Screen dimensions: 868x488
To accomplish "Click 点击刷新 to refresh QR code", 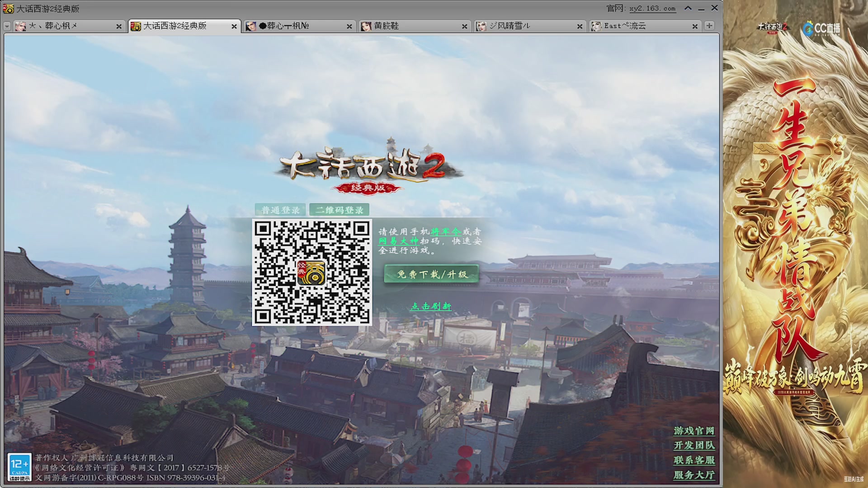I will tap(431, 306).
